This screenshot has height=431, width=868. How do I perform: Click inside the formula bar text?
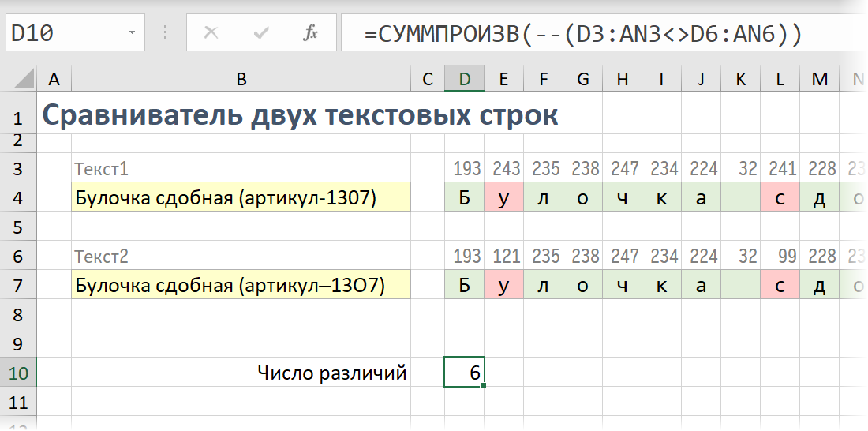tap(582, 34)
